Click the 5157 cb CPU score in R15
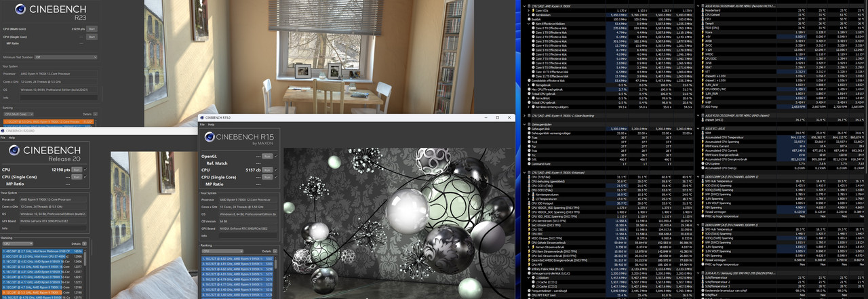This screenshot has height=299, width=868. [253, 170]
